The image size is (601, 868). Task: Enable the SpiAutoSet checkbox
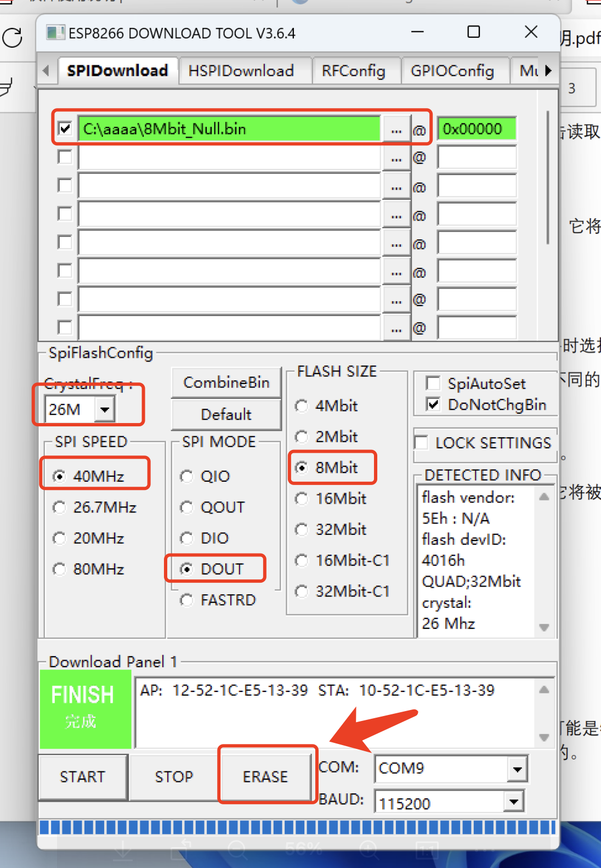coord(433,383)
